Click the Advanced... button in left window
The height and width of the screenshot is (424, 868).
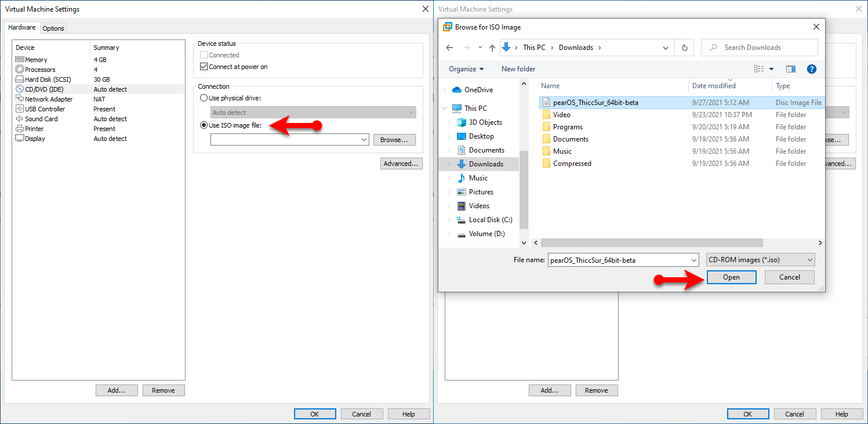pos(401,164)
